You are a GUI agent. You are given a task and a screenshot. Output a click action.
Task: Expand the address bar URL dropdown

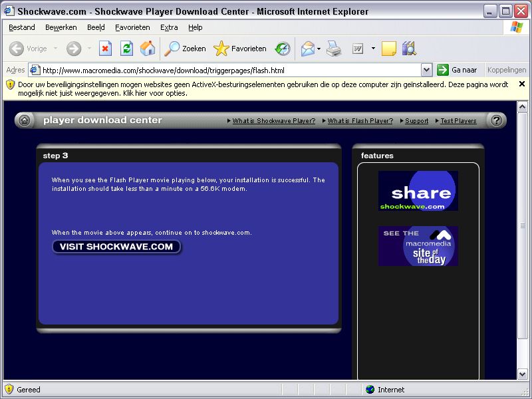(x=426, y=70)
